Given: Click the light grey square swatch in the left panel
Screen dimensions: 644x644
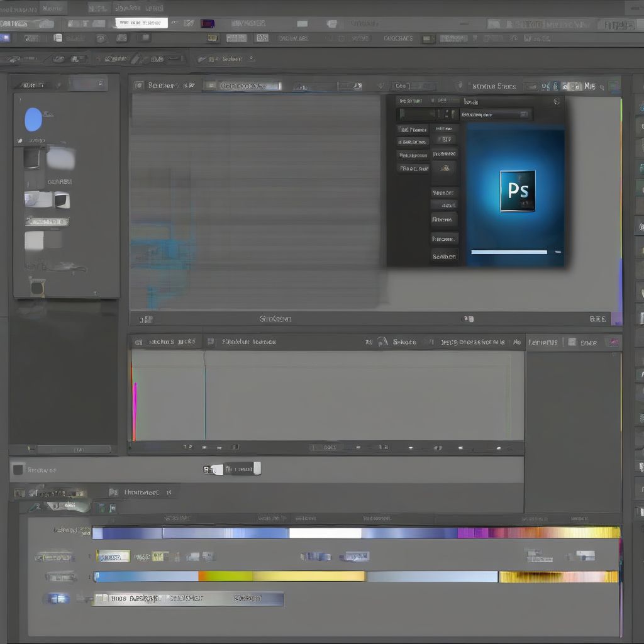Looking at the screenshot, I should (x=34, y=241).
